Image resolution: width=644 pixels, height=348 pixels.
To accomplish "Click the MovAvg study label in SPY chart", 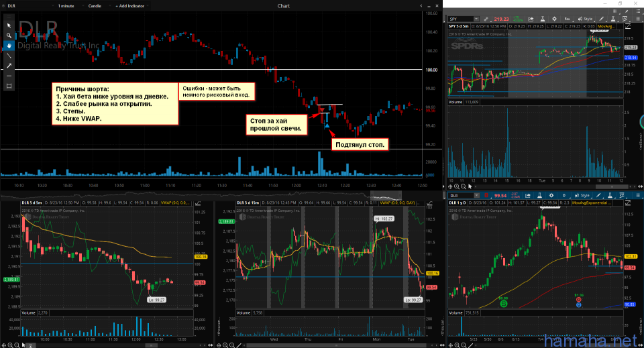I will coord(605,26).
